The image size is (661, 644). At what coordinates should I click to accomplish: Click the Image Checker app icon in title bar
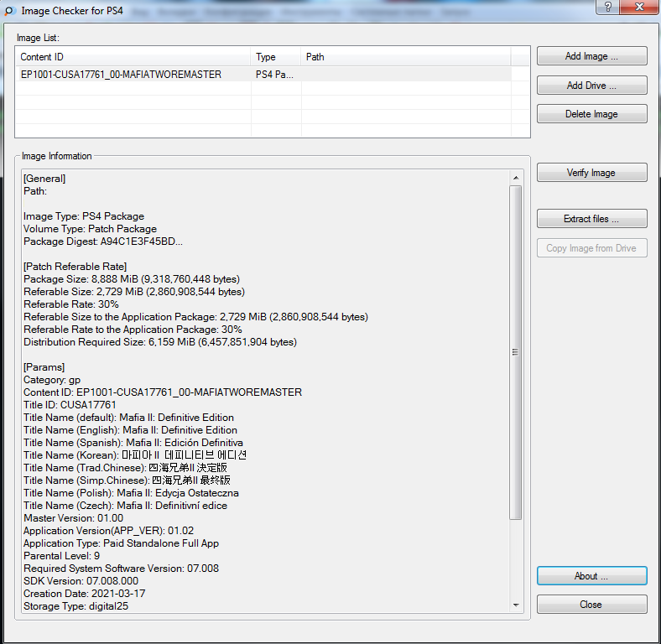[10, 10]
